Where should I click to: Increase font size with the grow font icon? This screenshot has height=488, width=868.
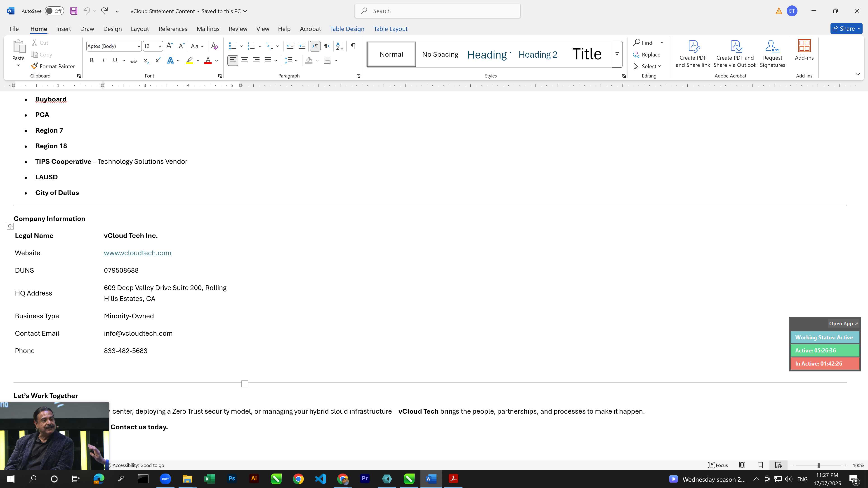click(170, 46)
